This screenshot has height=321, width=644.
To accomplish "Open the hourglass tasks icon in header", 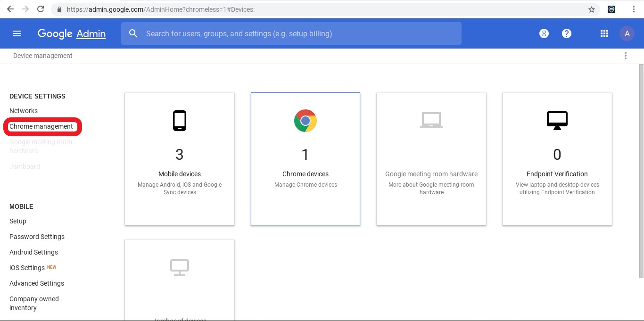I will (544, 33).
